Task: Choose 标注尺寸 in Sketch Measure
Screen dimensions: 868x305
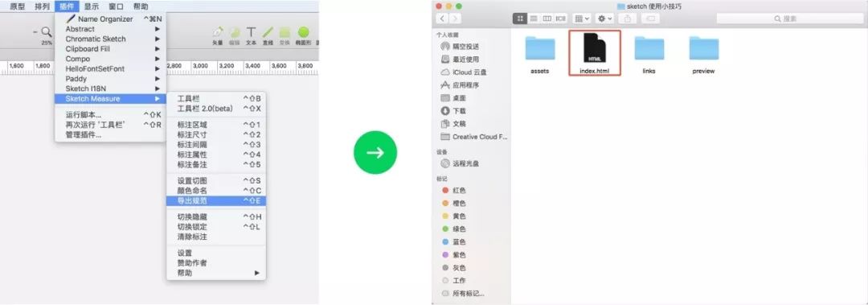Action: (x=216, y=134)
